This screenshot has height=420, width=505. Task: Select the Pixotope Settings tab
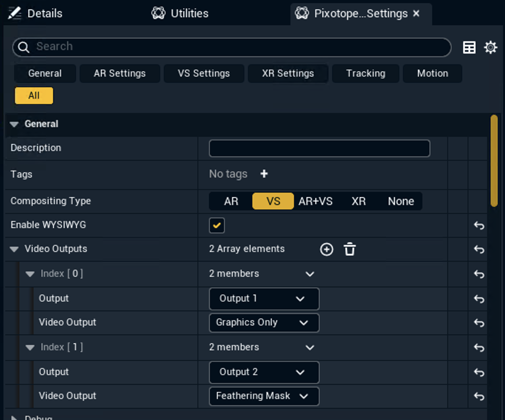click(361, 14)
